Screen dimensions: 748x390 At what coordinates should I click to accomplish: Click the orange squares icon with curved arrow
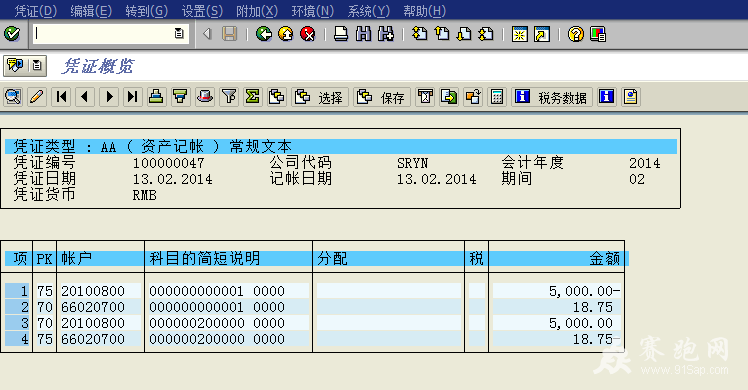[473, 97]
